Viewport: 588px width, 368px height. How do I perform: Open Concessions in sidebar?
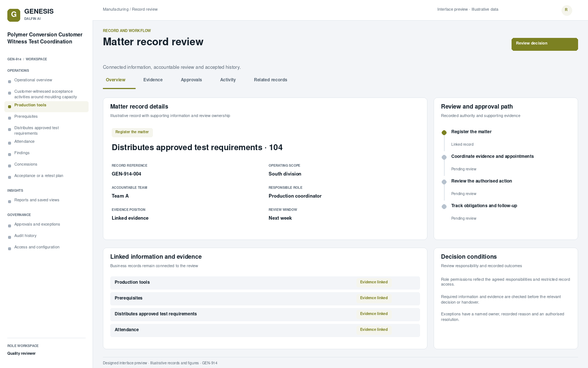pyautogui.click(x=46, y=164)
